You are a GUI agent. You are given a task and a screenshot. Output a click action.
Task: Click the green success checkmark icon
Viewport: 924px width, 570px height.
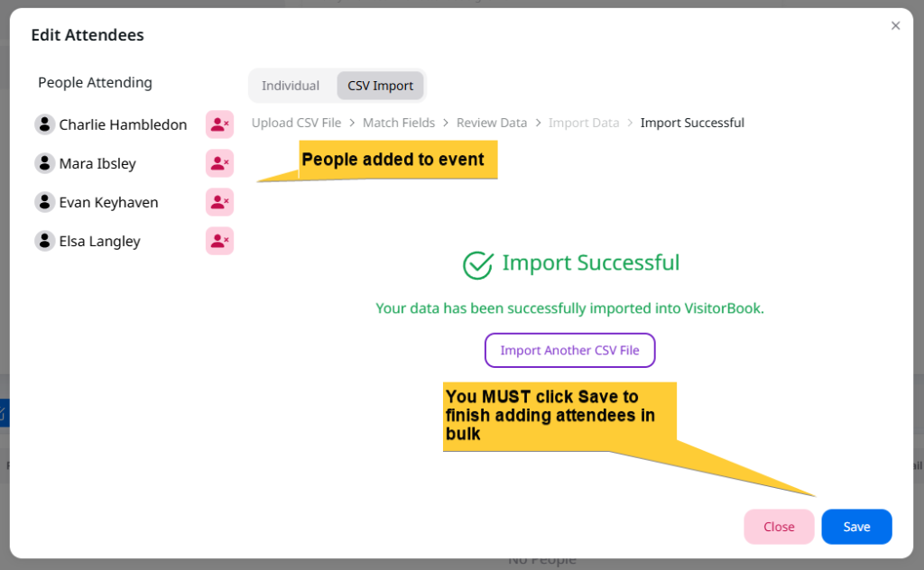pos(477,264)
